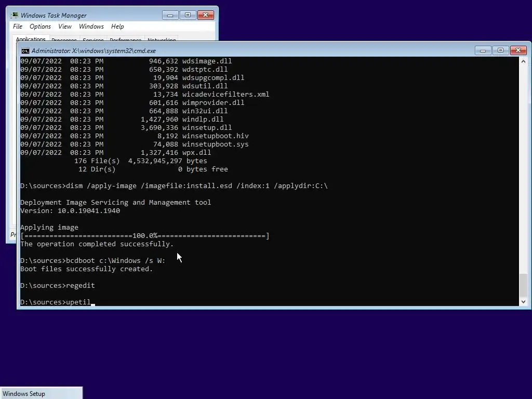Open the View menu in Task Manager
The image size is (532, 399).
coord(65,26)
